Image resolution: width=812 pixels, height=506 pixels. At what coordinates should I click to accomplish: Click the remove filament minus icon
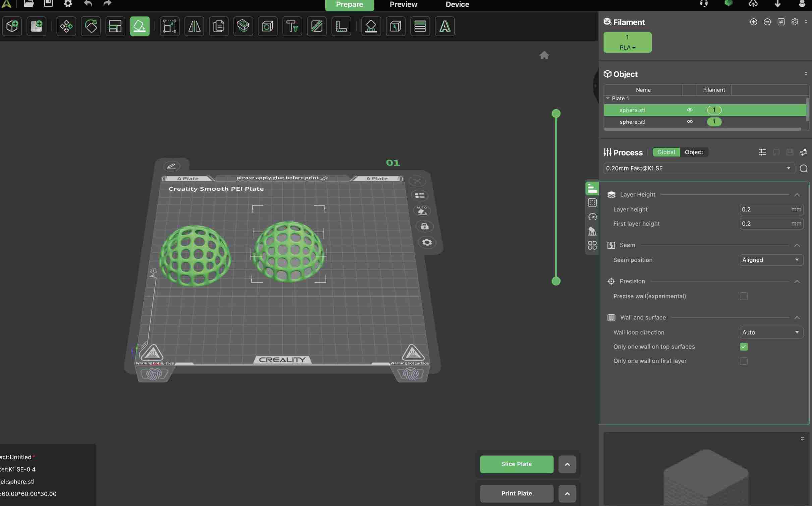click(767, 22)
